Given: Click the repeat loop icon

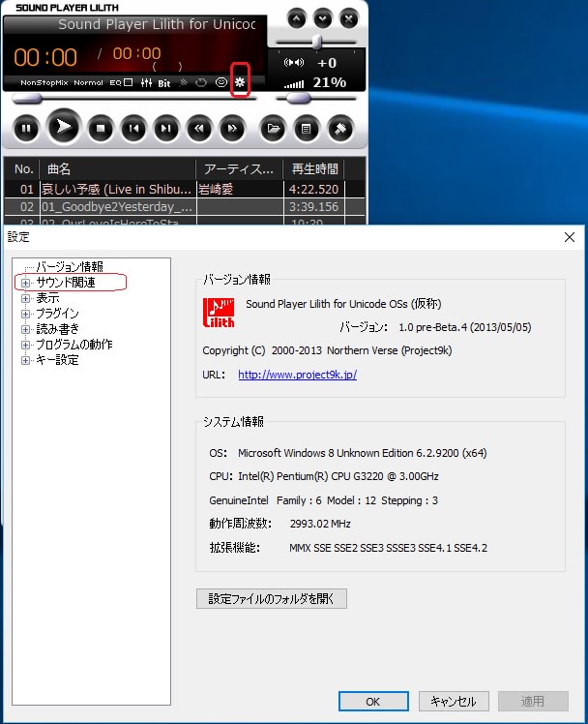Looking at the screenshot, I should click(x=201, y=83).
